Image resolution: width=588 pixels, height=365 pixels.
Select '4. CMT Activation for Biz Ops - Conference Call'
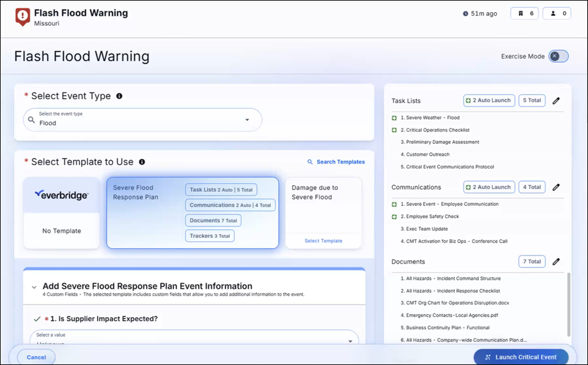[454, 241]
